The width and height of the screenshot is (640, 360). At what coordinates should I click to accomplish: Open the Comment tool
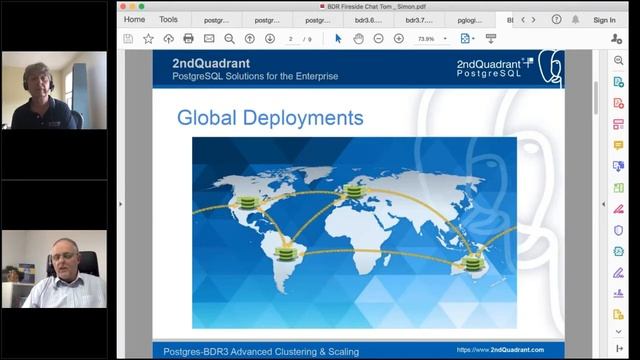[x=618, y=145]
